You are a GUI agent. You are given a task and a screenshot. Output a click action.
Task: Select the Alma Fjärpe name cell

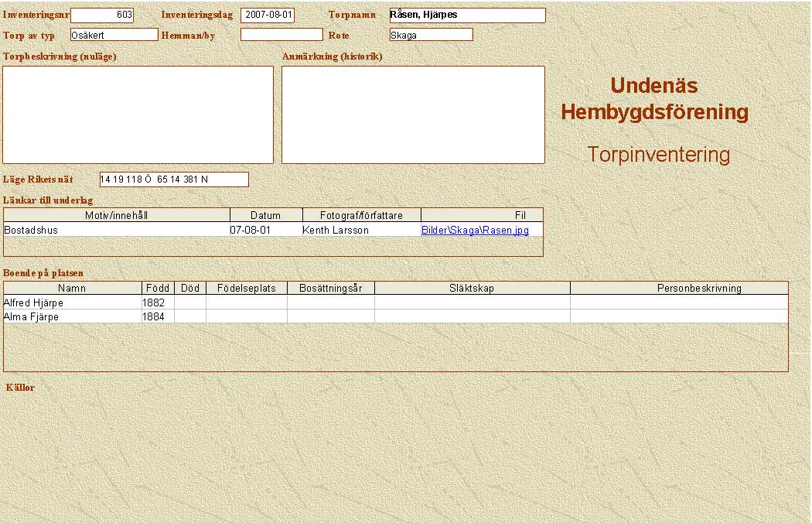72,316
